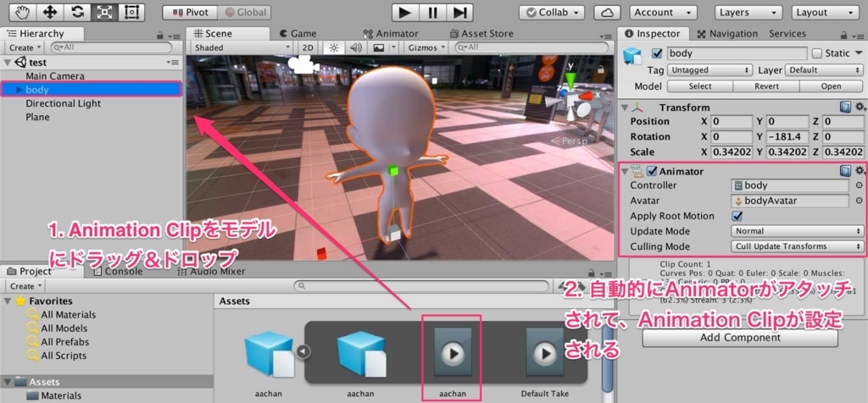Collapse Favorites folder tree
Viewport: 868px width, 403px height.
7,301
